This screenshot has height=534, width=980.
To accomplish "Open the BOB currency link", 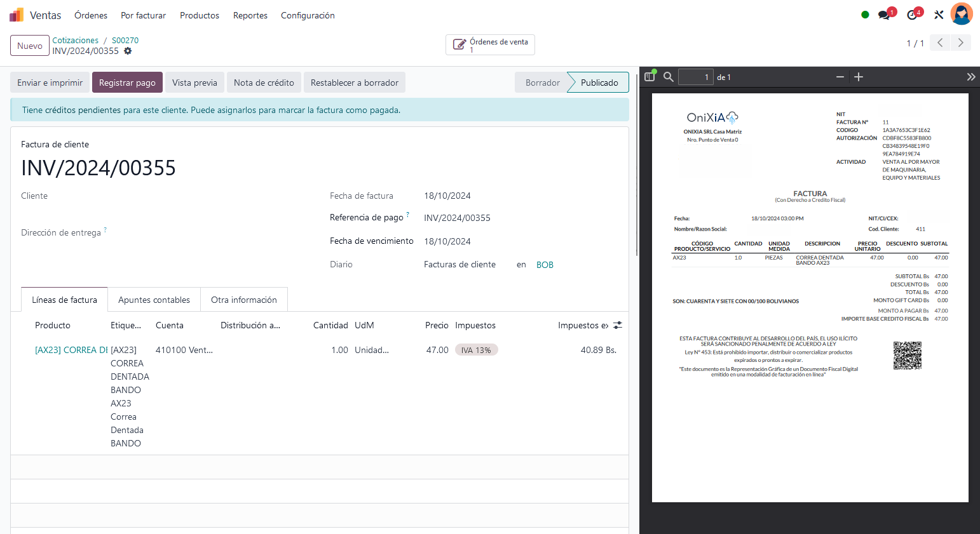I will 545,264.
